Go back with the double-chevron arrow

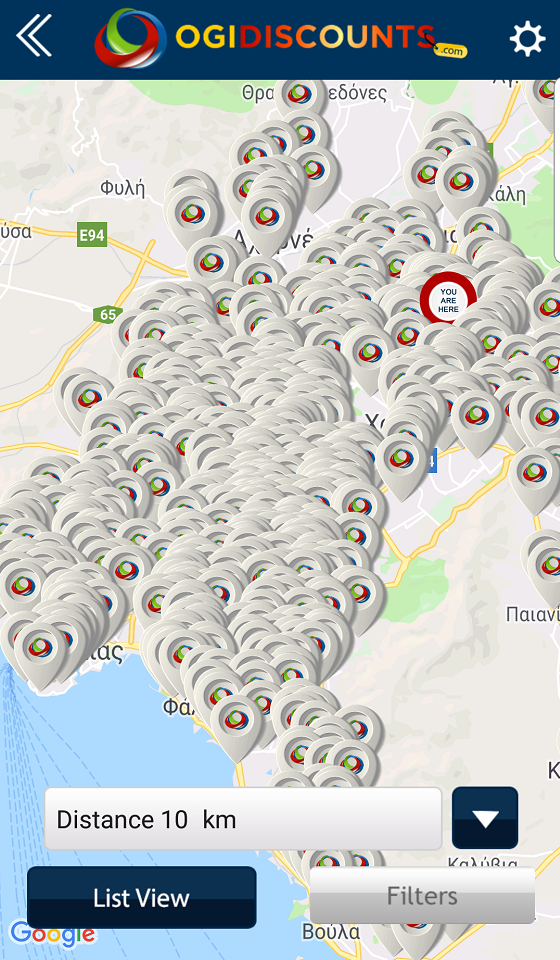[x=34, y=36]
